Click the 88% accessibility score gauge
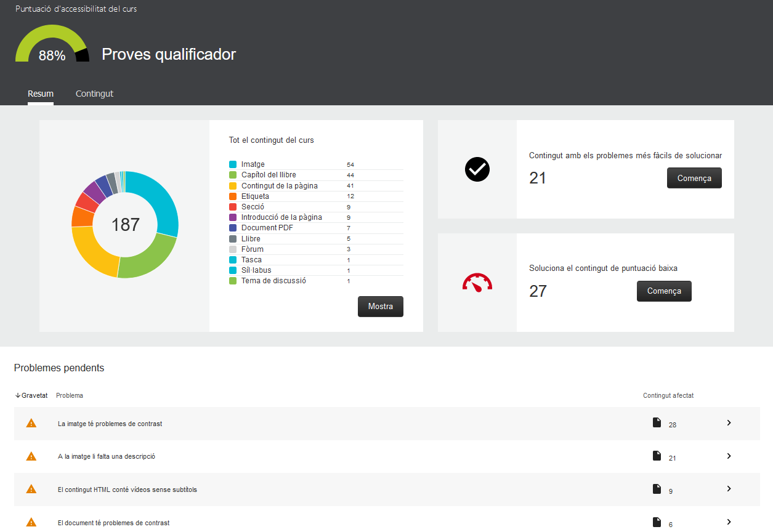773x532 pixels. (52, 46)
